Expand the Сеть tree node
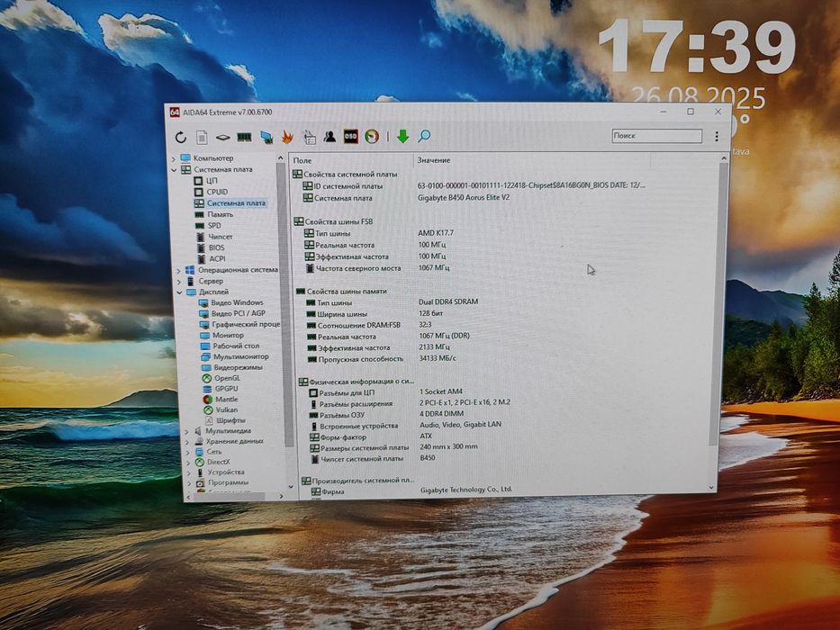The height and width of the screenshot is (630, 840). pyautogui.click(x=187, y=452)
